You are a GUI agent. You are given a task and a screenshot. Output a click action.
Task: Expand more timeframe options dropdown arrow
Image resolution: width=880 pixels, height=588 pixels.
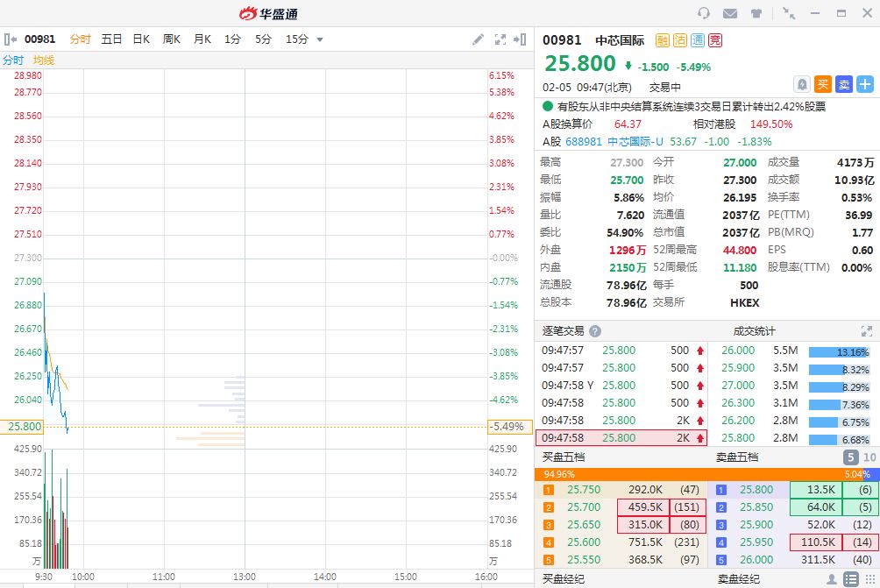click(320, 39)
